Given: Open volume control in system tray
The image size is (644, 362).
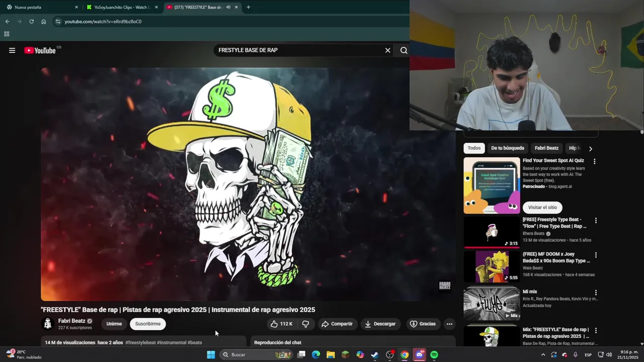Looking at the screenshot, I should click(609, 355).
